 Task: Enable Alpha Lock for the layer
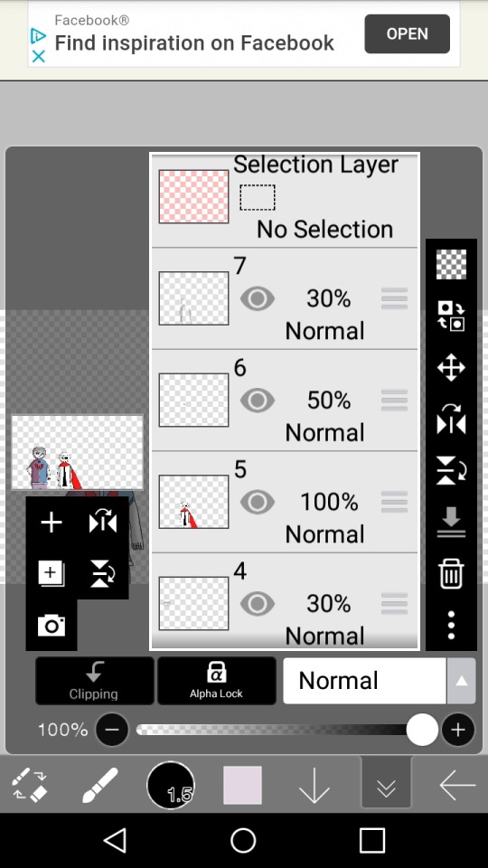point(216,680)
